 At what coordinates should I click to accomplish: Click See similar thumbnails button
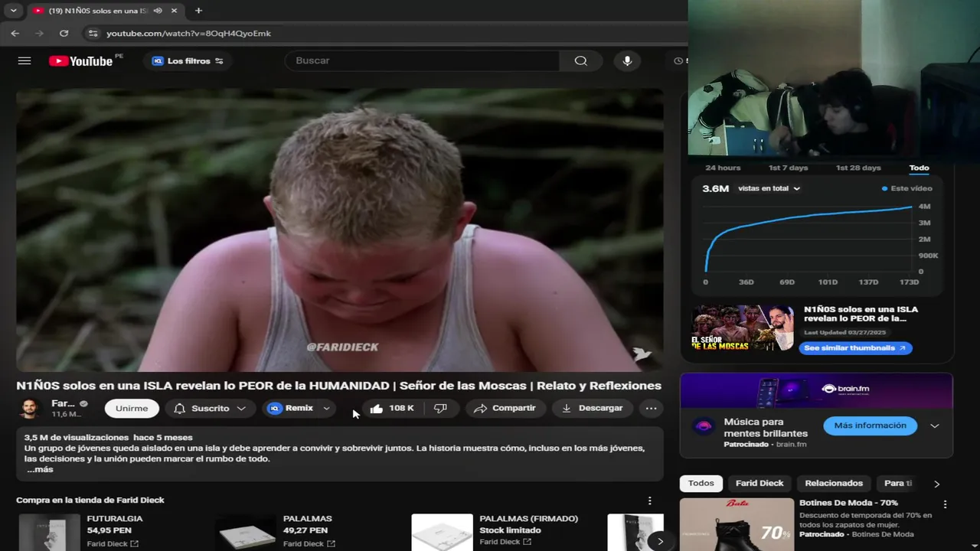pyautogui.click(x=855, y=348)
